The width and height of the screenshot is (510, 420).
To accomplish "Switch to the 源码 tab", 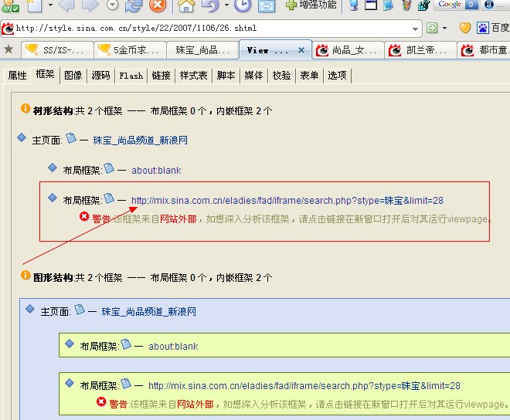I will 100,76.
